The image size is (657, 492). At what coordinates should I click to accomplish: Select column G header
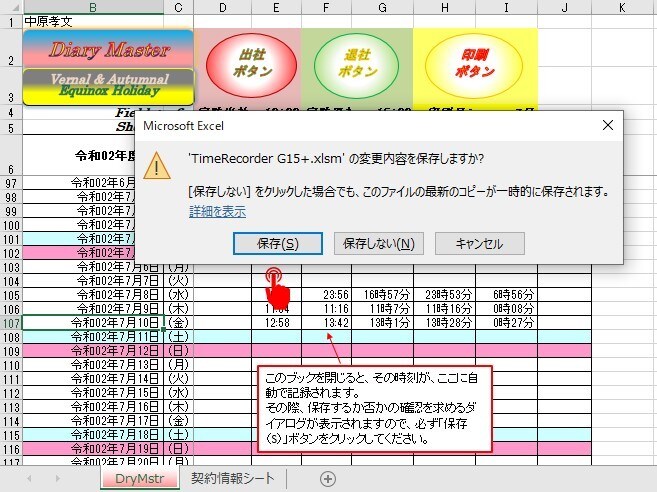(382, 7)
